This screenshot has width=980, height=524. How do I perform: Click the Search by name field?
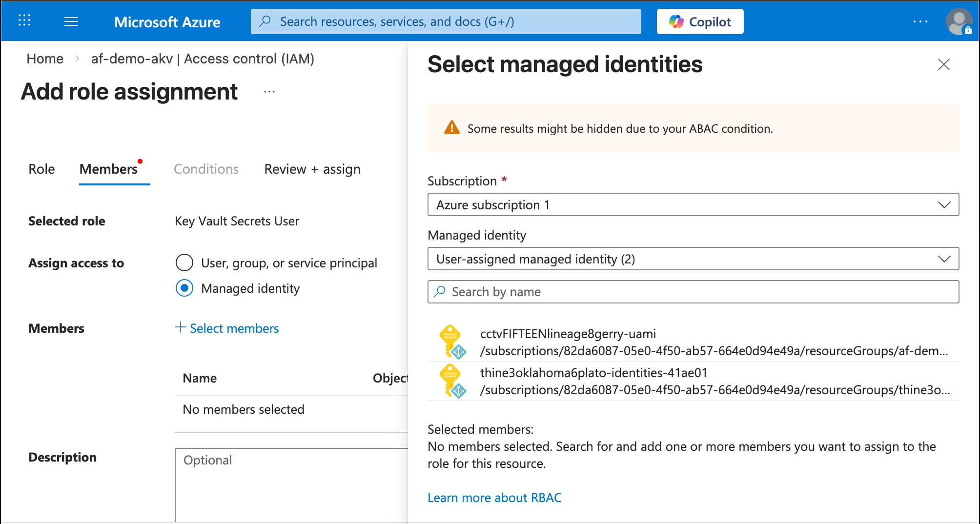click(693, 292)
